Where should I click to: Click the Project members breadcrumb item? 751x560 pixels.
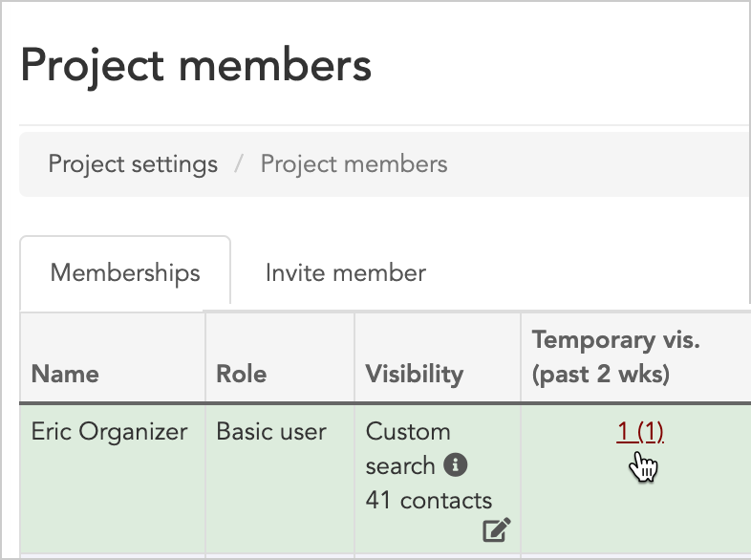(354, 163)
